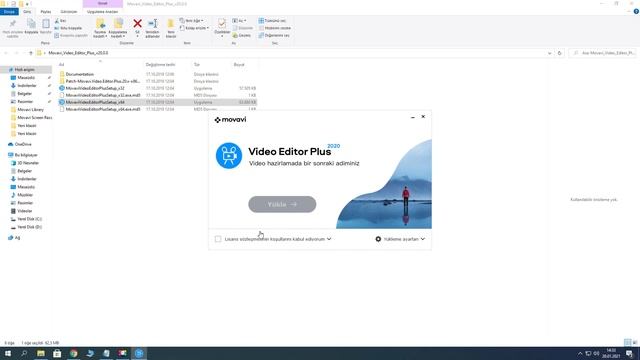Select Ağ network in the navigation pane
Screen dimensions: 640x360
(x=17, y=238)
